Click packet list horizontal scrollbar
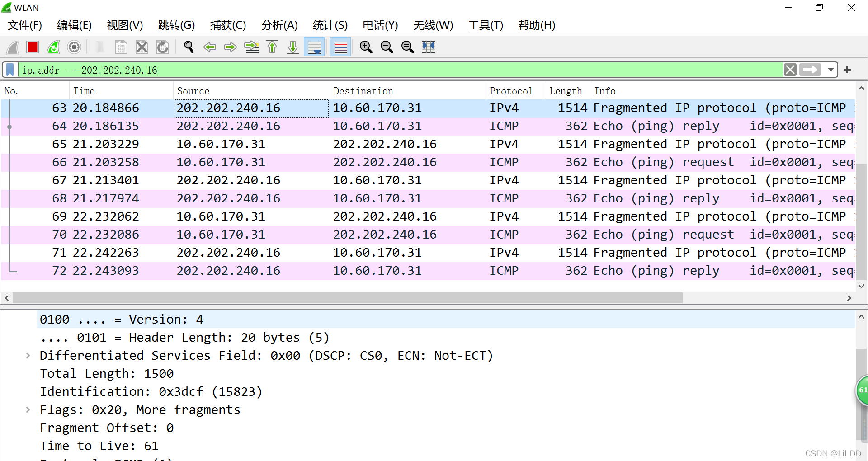 [x=347, y=298]
